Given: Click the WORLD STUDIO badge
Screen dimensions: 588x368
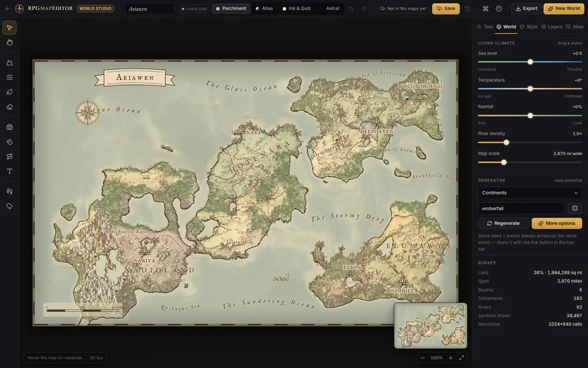Looking at the screenshot, I should [96, 9].
